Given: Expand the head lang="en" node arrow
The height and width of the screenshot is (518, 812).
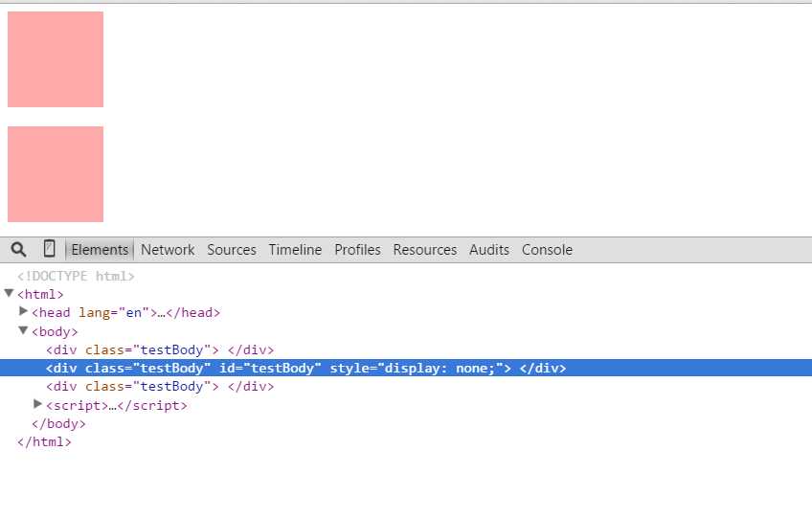Looking at the screenshot, I should 23,311.
